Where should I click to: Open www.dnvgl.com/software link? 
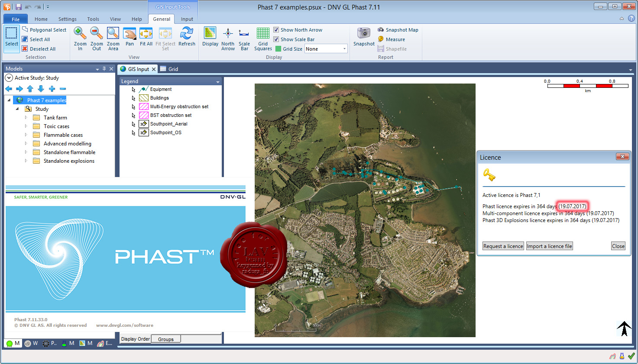click(x=125, y=325)
